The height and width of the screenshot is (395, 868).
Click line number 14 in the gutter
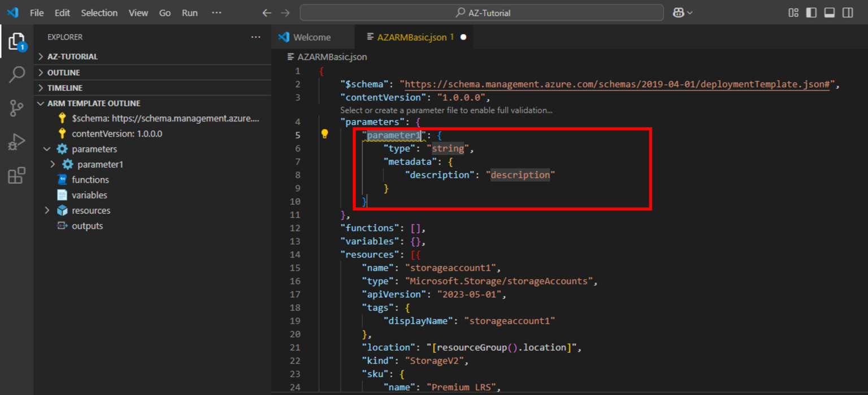[x=294, y=254]
